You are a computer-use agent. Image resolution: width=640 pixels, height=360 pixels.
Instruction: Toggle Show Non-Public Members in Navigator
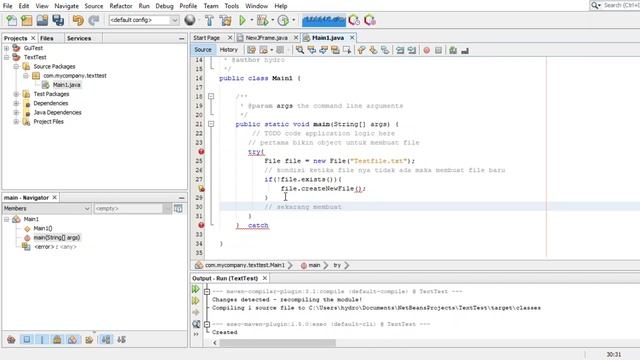point(57,340)
